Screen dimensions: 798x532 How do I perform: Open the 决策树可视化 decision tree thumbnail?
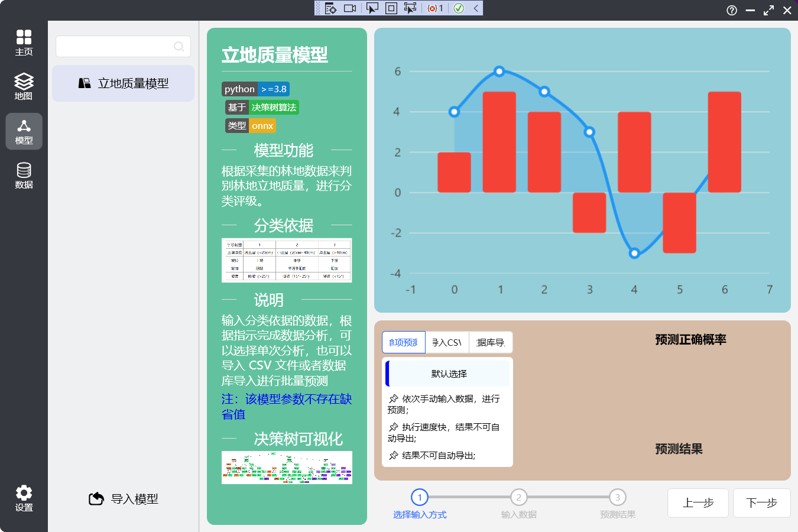[287, 468]
